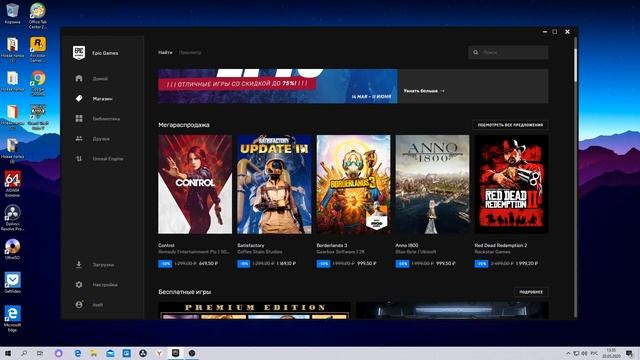Open the Grand Theft Auto V desktop icon
The width and height of the screenshot is (640, 360).
38,117
